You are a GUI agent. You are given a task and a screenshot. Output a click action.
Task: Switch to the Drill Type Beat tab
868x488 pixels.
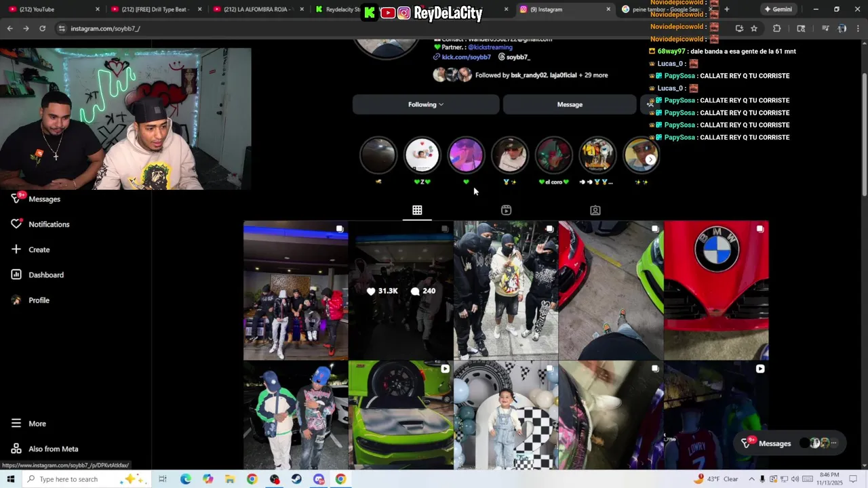pyautogui.click(x=156, y=9)
